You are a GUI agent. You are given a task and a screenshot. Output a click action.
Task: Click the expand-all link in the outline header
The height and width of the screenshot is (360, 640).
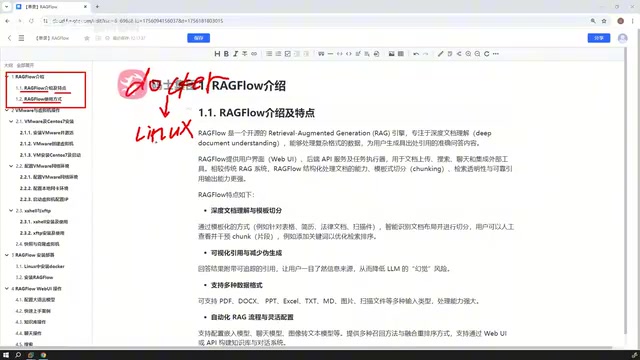click(x=25, y=65)
